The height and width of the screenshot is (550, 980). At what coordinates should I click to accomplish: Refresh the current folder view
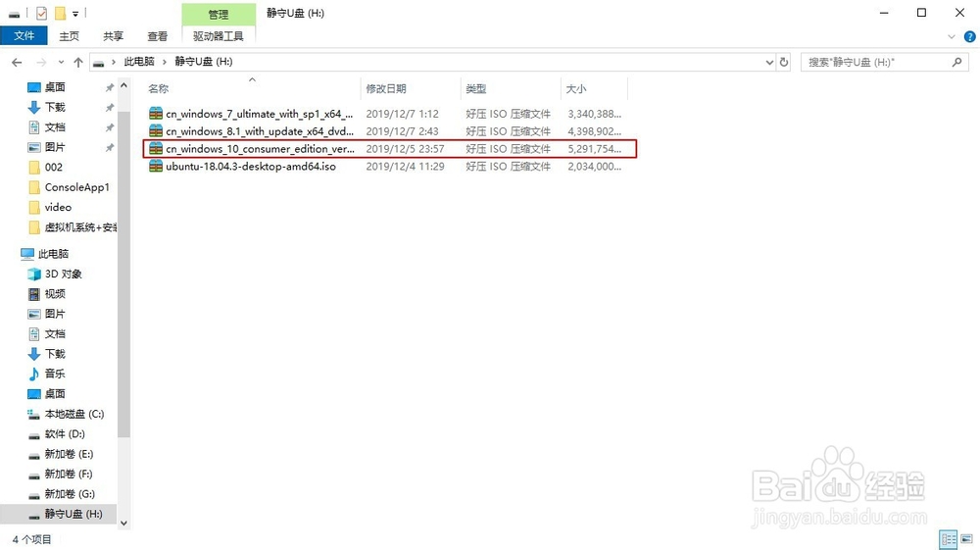(784, 62)
